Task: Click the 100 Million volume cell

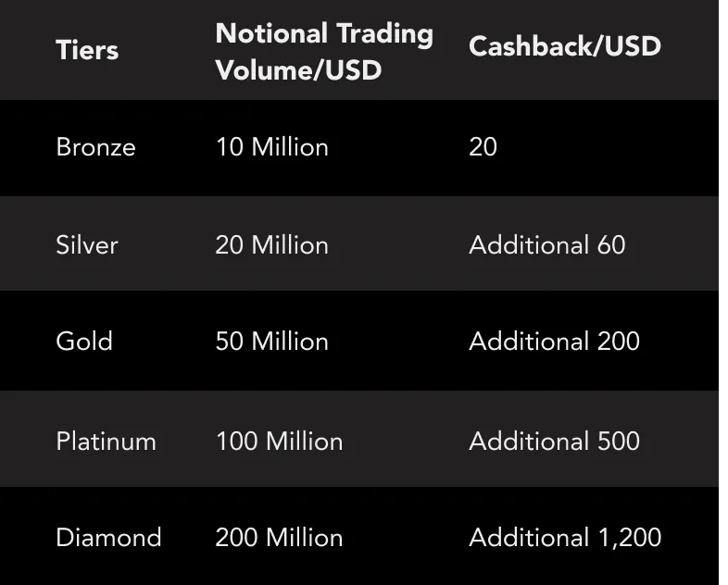Action: click(279, 441)
